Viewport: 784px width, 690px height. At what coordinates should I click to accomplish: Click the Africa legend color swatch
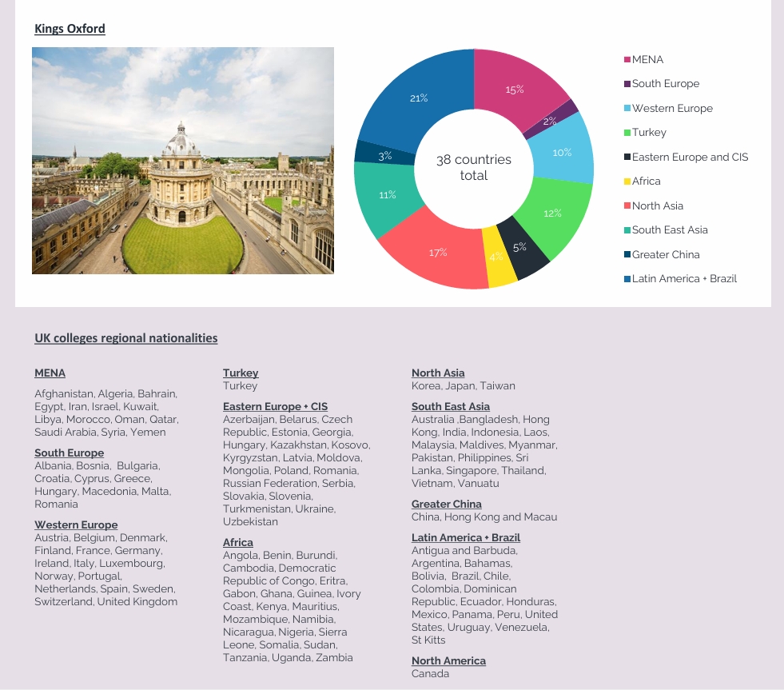tap(627, 181)
